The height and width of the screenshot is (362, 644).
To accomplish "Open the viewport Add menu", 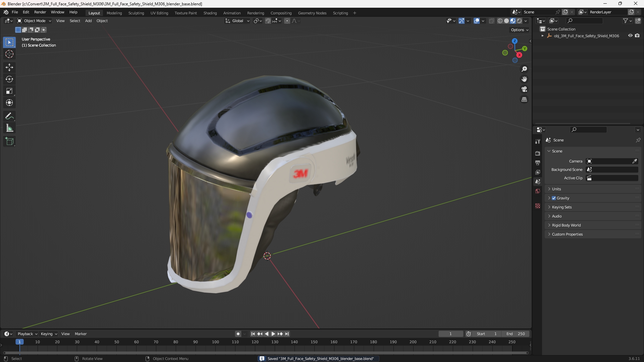I will point(88,21).
